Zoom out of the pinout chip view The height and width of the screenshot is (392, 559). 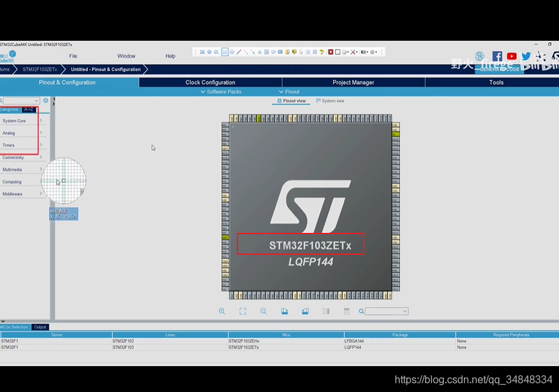point(263,311)
